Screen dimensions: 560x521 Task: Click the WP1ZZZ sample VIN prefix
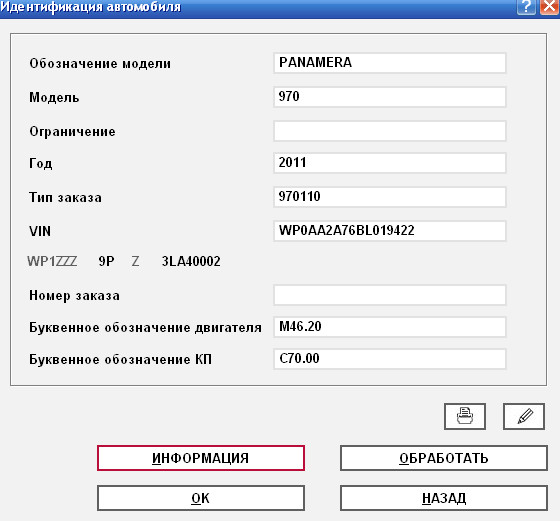coord(52,261)
